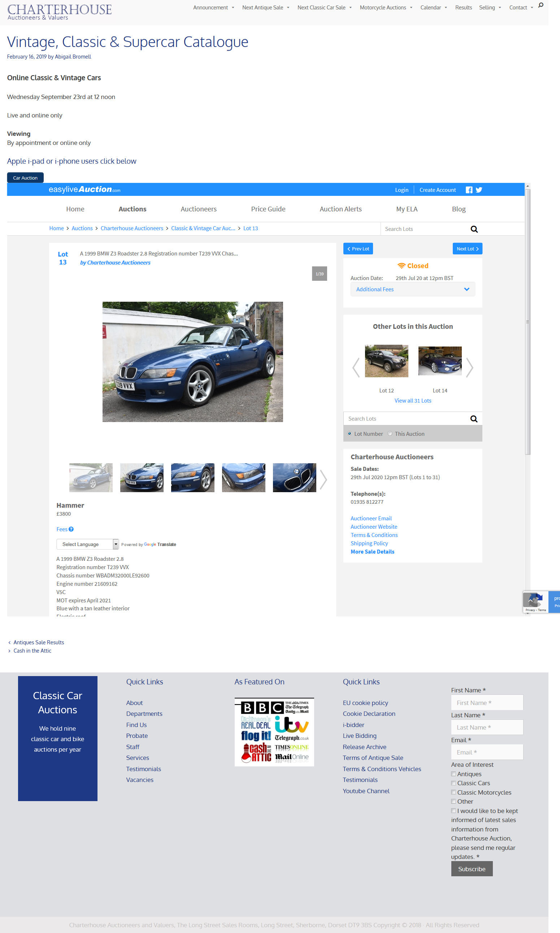Click the easyliveAuction.com logo
Image resolution: width=560 pixels, height=933 pixels.
[x=84, y=190]
